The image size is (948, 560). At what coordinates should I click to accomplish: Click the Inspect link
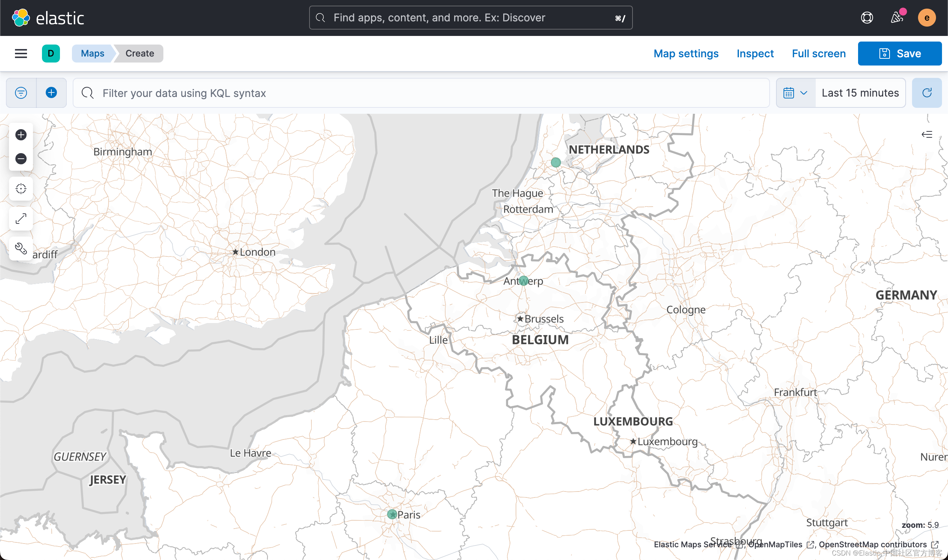click(x=755, y=54)
